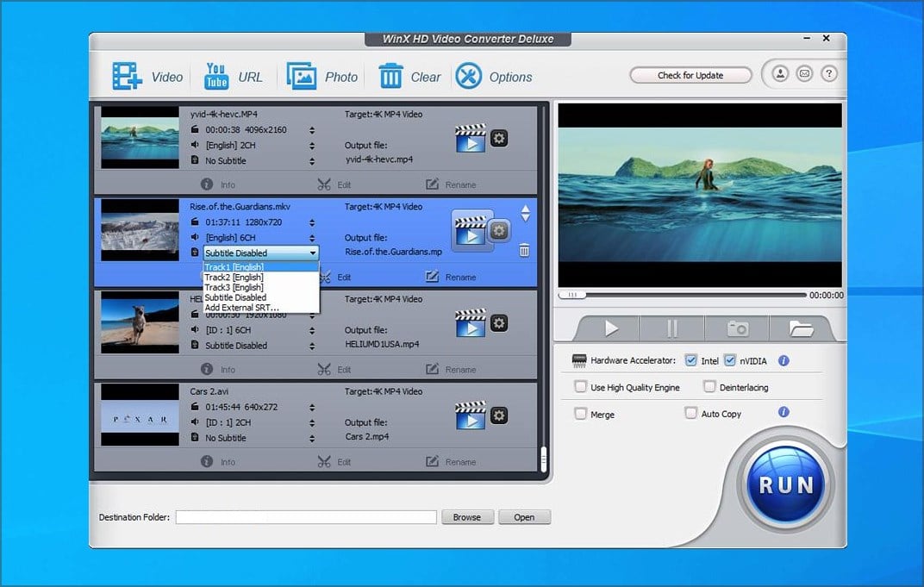The image size is (924, 587).
Task: Choose Add External SRT option
Action: coord(261,308)
